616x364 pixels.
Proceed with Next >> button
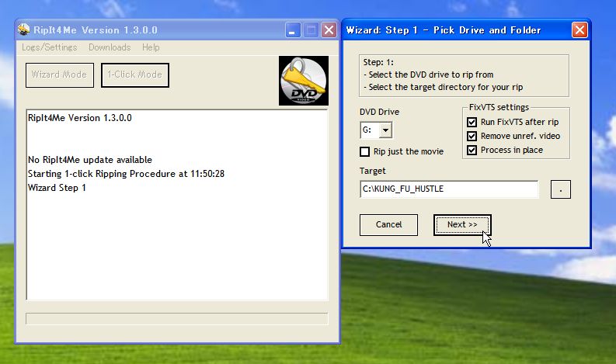462,225
